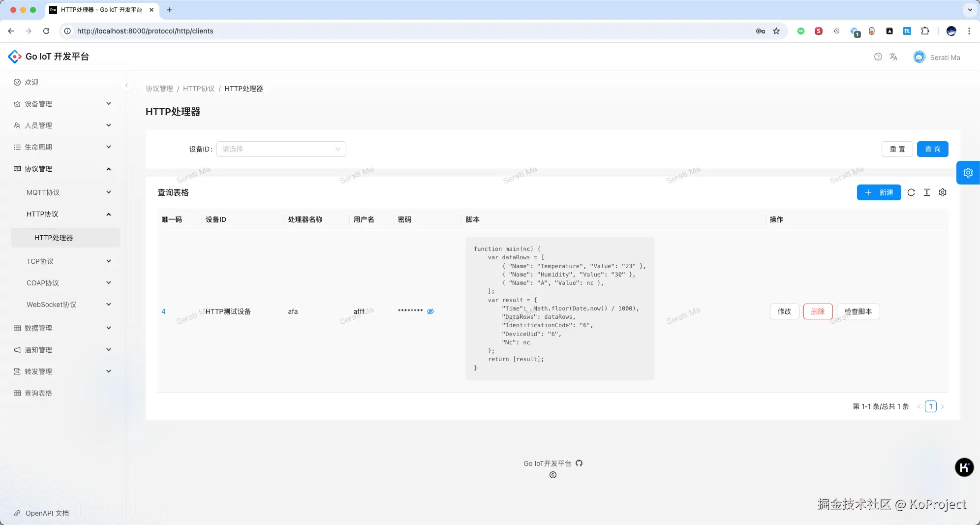
Task: Click 检查脚本 to check the script
Action: coord(858,311)
